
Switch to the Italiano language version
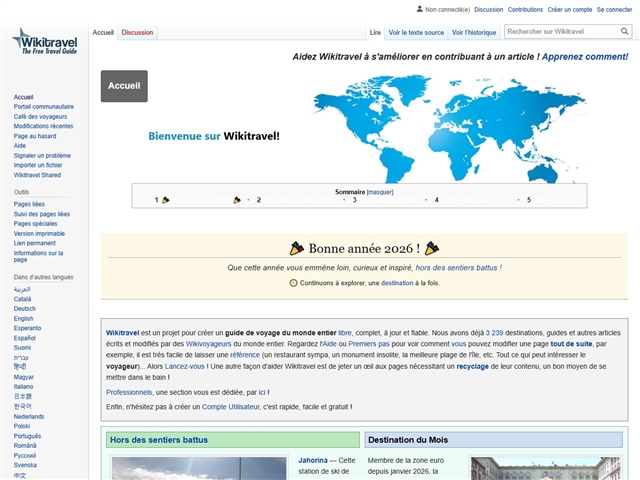[x=23, y=387]
